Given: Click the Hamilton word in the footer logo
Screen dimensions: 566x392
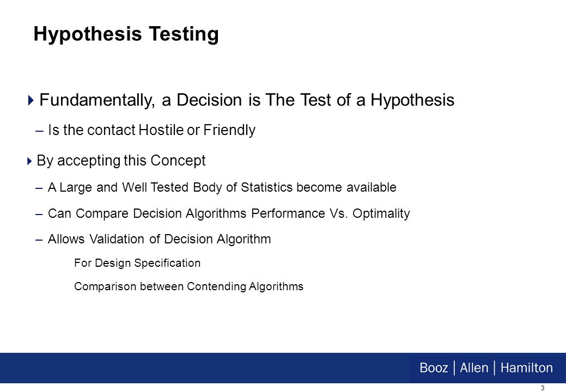Looking at the screenshot, I should coord(526,368).
